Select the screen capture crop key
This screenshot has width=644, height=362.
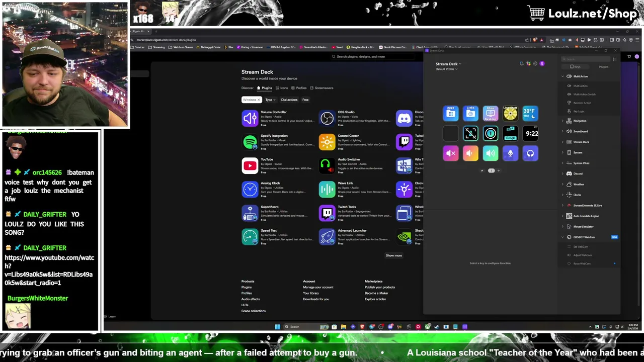coord(470,133)
